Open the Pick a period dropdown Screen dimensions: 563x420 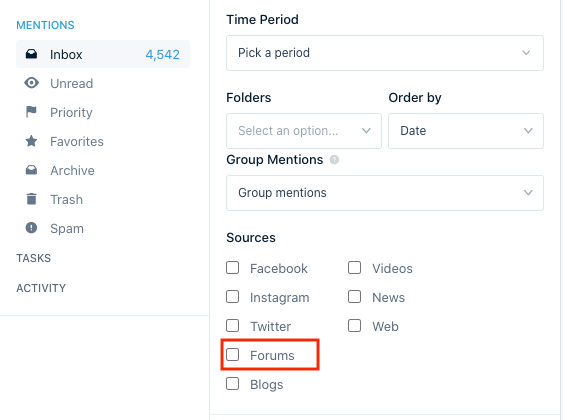tap(385, 53)
